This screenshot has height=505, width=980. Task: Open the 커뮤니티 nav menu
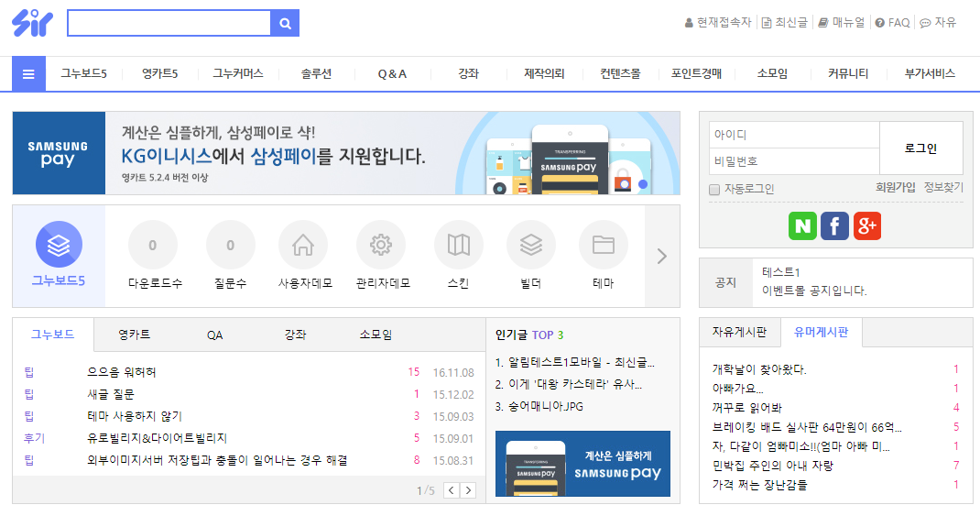pos(848,74)
